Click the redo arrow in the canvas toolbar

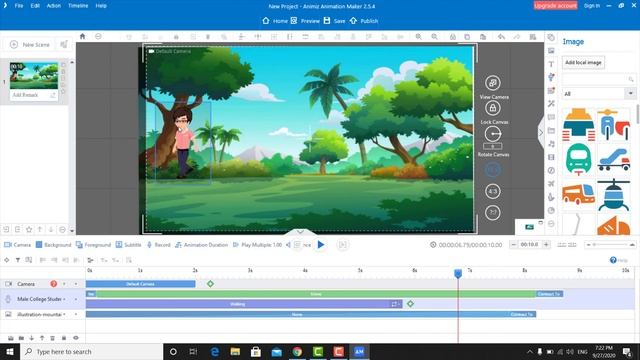[517, 37]
